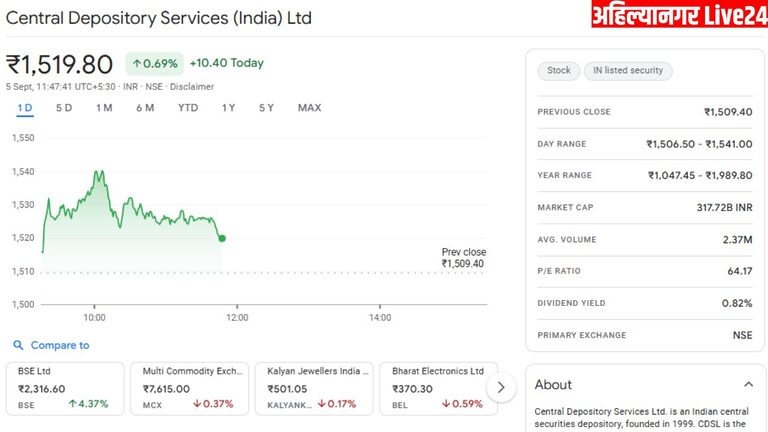Click the green up arrow percentage badge
Screen dimensions: 768x432
point(154,63)
